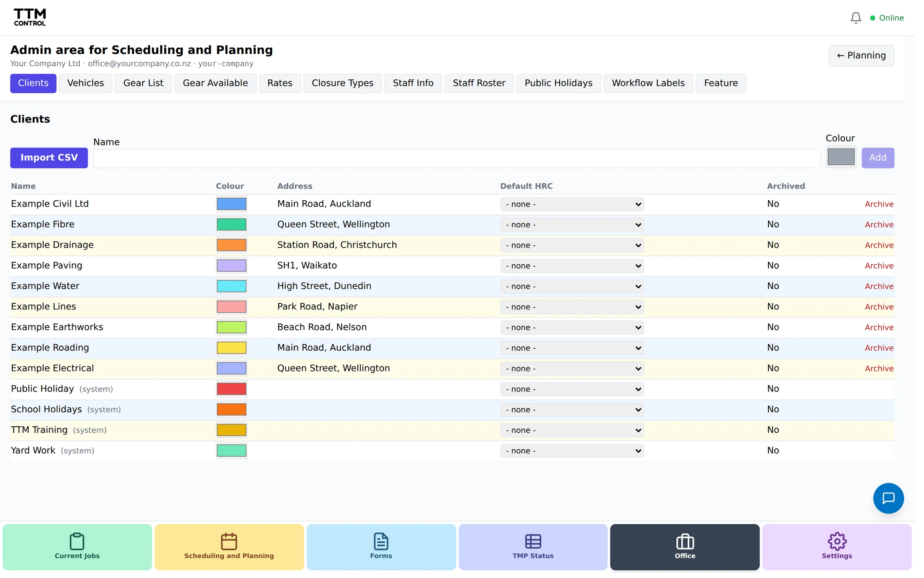Change School Holidays orange colour swatch
924x578 pixels.
231,409
